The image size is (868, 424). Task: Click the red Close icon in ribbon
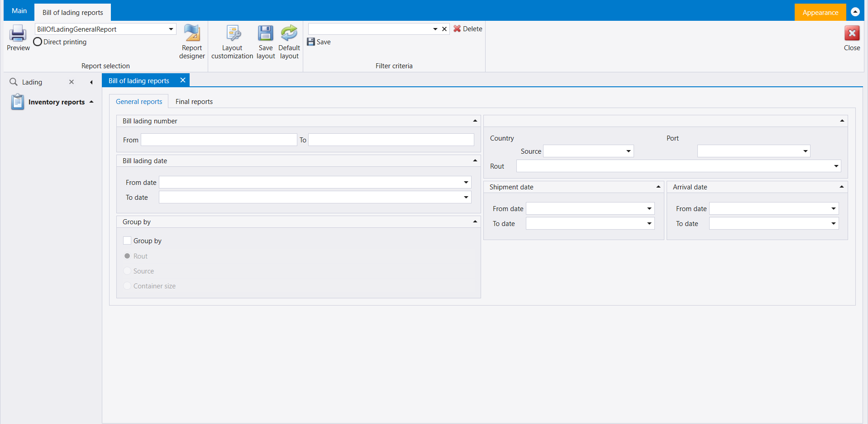(x=852, y=33)
